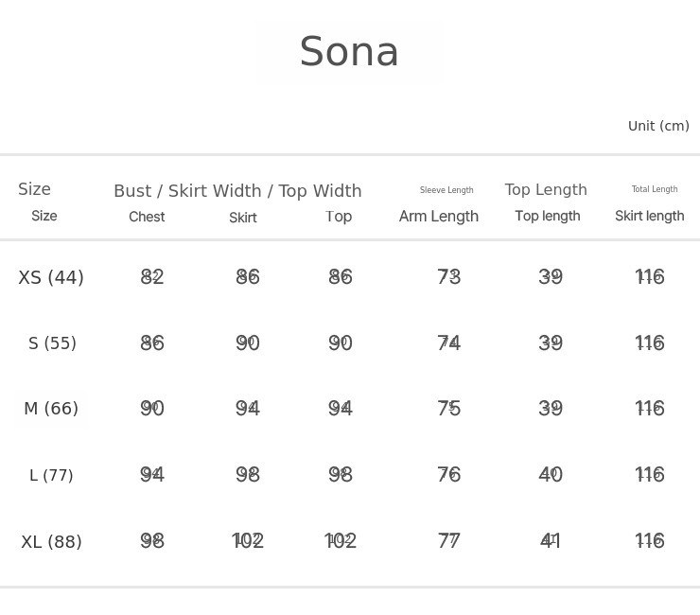Click the XL top length value 41

point(551,540)
